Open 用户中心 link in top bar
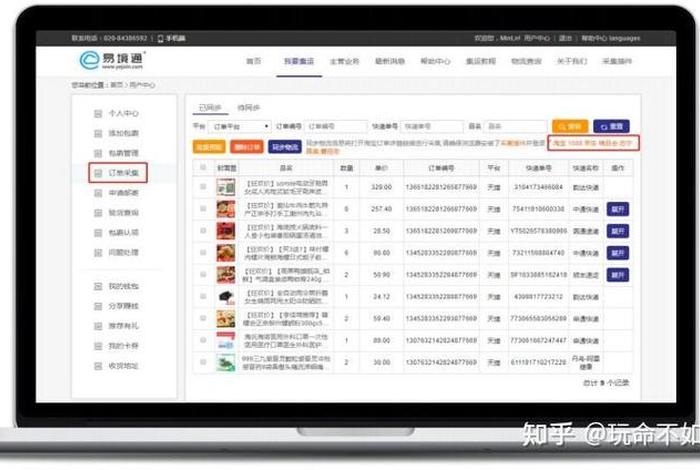This screenshot has width=700, height=470. [537, 38]
